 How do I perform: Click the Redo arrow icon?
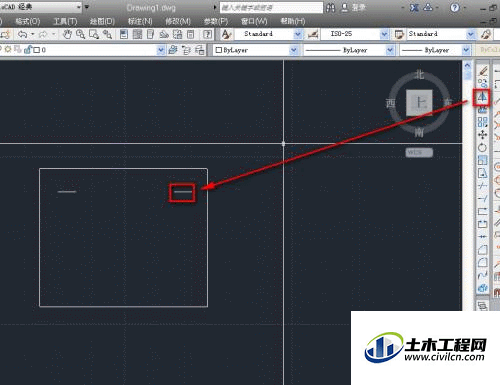pyautogui.click(x=43, y=34)
